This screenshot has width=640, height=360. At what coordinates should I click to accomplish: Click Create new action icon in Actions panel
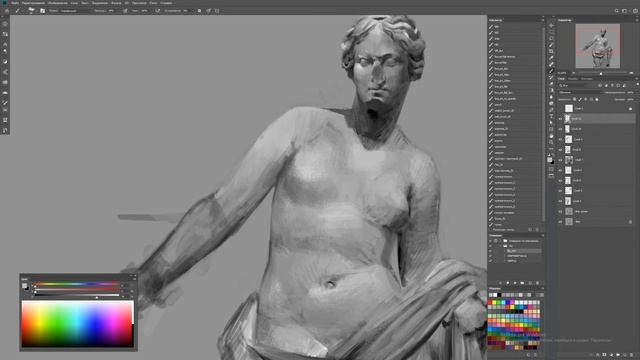[x=530, y=283]
